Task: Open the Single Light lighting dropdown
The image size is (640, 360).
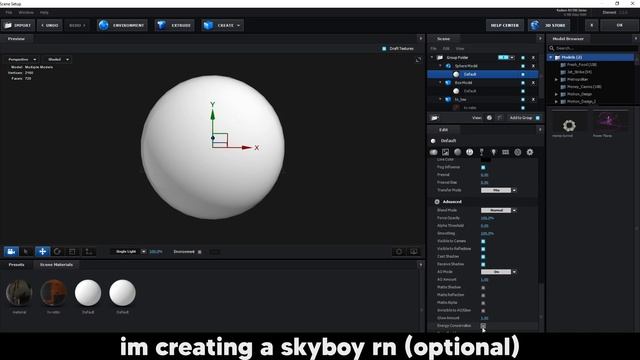Action: point(128,252)
